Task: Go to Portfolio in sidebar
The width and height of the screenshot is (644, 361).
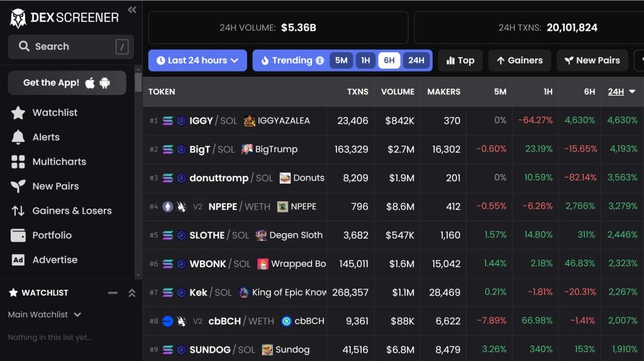Action: (52, 235)
